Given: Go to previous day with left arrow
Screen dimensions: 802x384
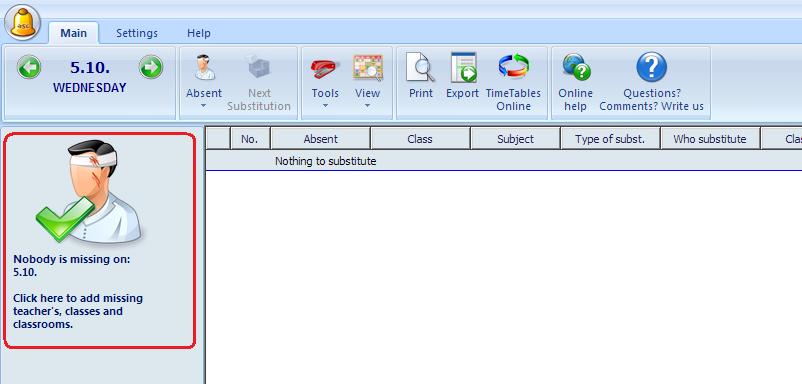Looking at the screenshot, I should [x=29, y=67].
